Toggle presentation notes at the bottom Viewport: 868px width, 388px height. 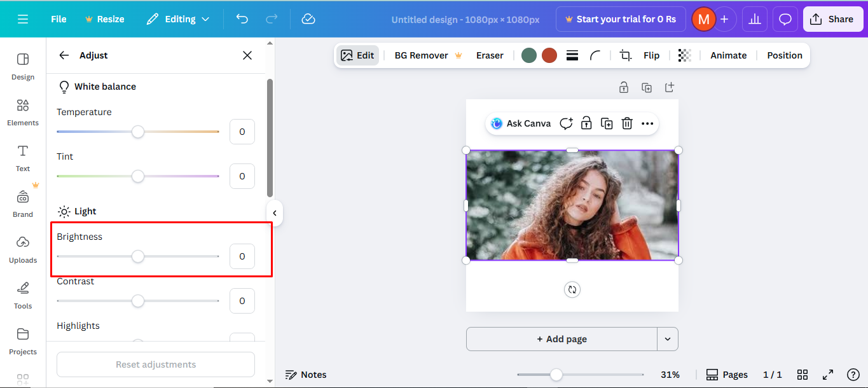tap(306, 375)
